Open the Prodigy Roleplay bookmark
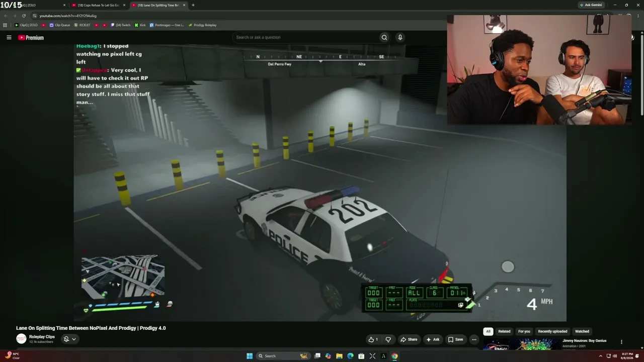The height and width of the screenshot is (362, 644). pyautogui.click(x=202, y=25)
